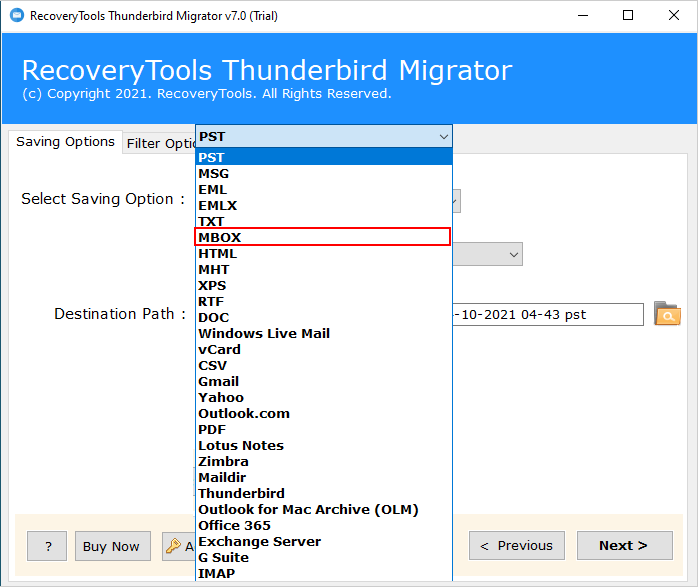Screen dimensions: 698x587
Task: Choose Office 365 from the list
Action: click(x=324, y=526)
